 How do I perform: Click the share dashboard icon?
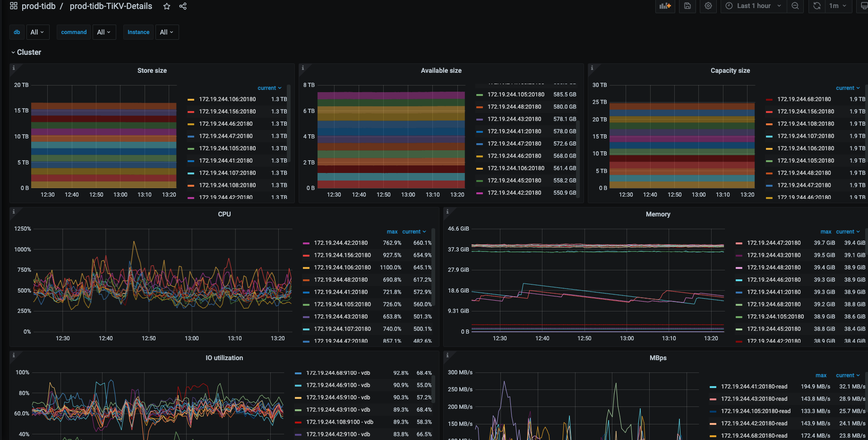pyautogui.click(x=183, y=6)
